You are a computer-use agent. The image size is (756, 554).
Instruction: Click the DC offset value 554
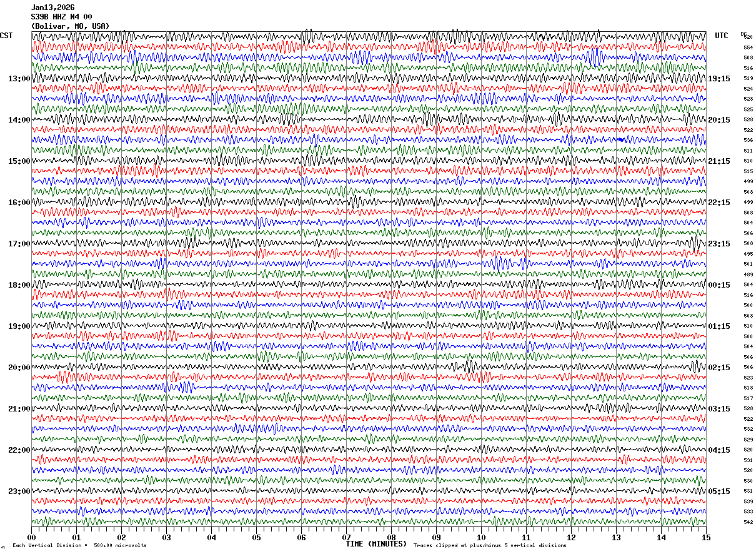(748, 48)
